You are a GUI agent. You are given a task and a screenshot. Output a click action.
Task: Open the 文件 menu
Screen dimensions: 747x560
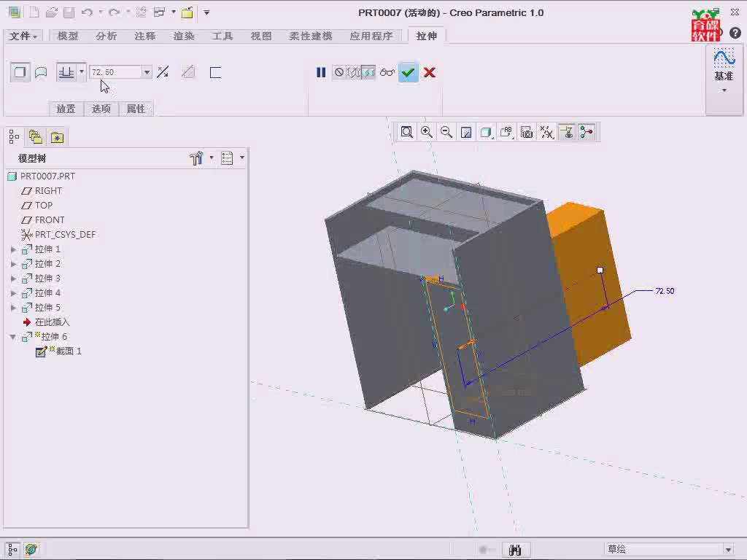pos(23,36)
